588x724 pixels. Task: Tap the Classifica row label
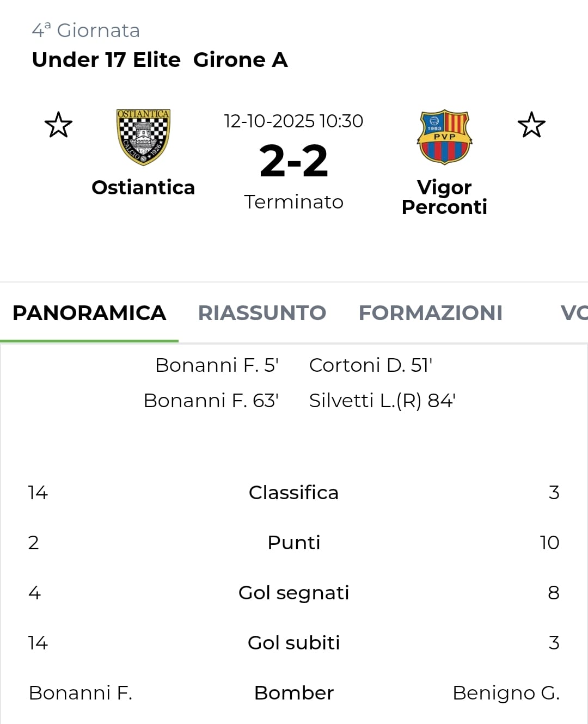(x=293, y=493)
